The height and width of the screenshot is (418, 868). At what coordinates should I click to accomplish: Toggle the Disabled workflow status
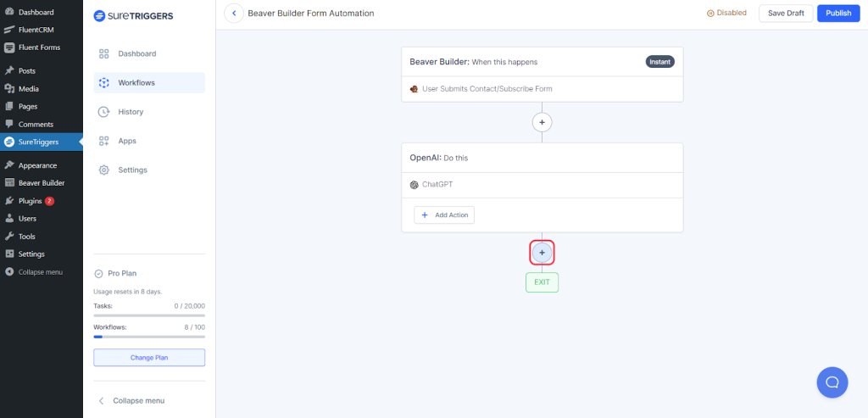tap(726, 14)
